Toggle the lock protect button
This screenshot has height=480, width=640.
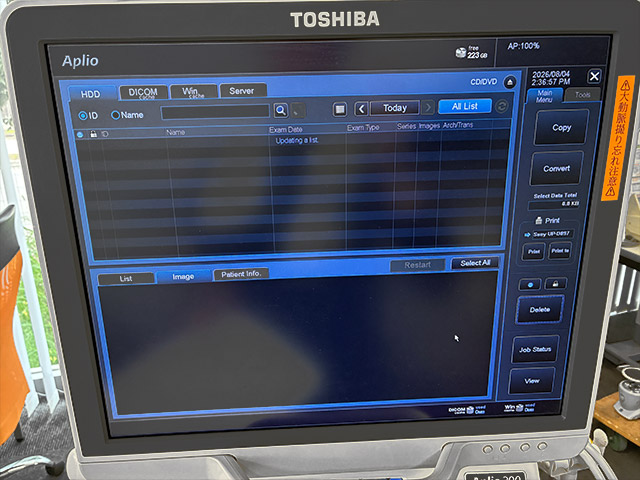(x=556, y=283)
